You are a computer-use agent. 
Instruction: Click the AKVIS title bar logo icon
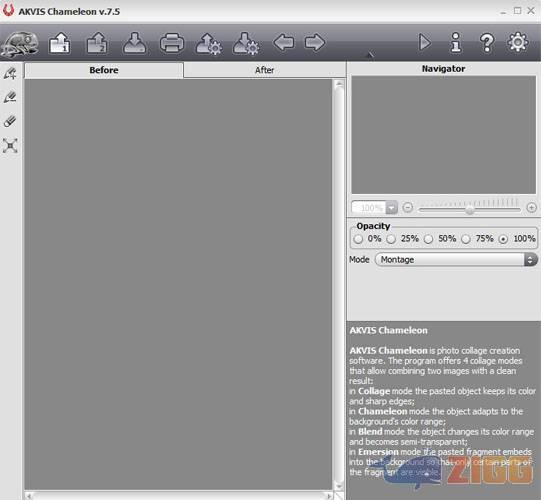(x=8, y=10)
